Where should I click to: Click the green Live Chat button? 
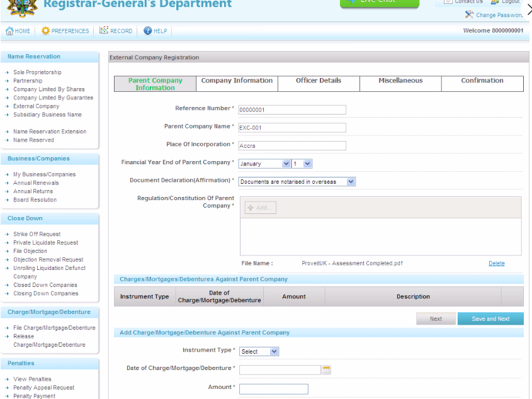380,3
